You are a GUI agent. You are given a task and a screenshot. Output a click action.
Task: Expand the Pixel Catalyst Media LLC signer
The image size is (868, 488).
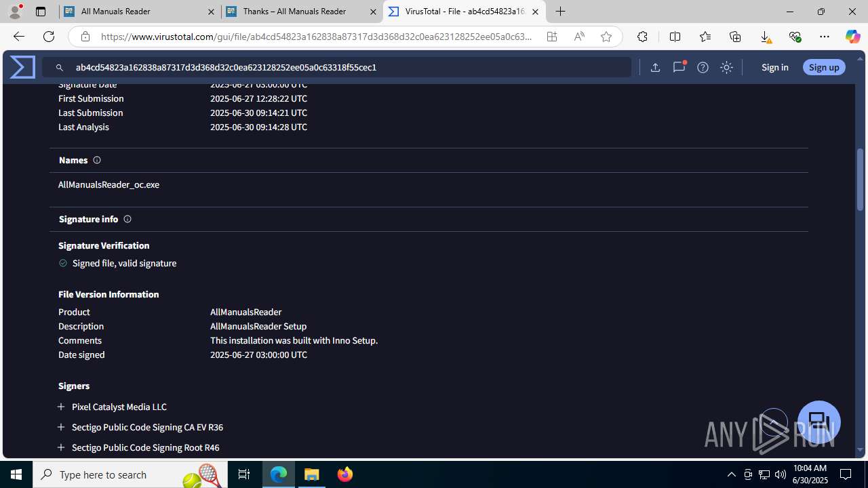[61, 407]
